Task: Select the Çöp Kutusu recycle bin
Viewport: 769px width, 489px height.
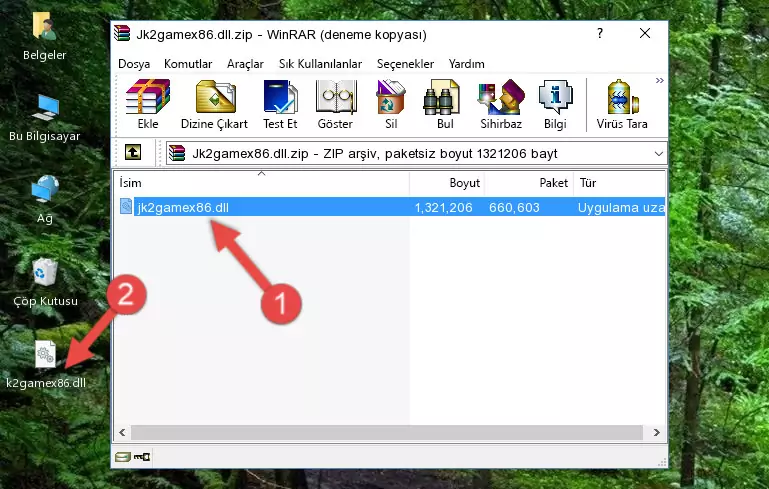Action: pyautogui.click(x=45, y=283)
